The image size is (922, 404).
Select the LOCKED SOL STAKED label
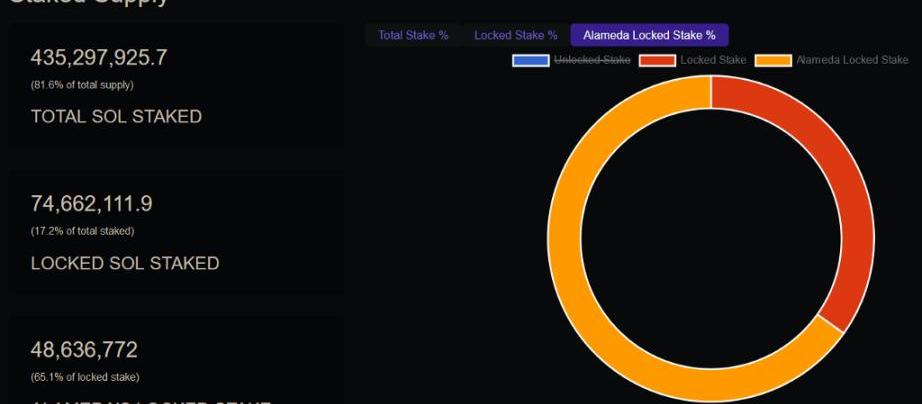(125, 263)
